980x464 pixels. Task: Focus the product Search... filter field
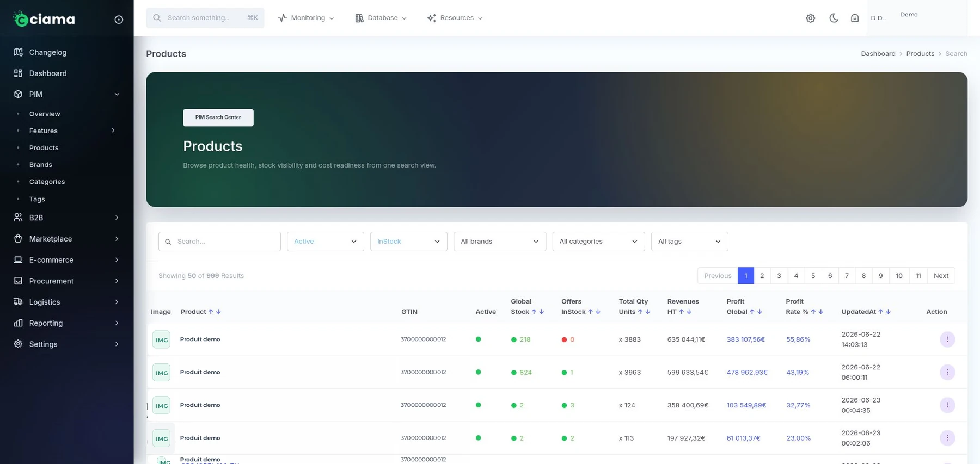point(219,242)
